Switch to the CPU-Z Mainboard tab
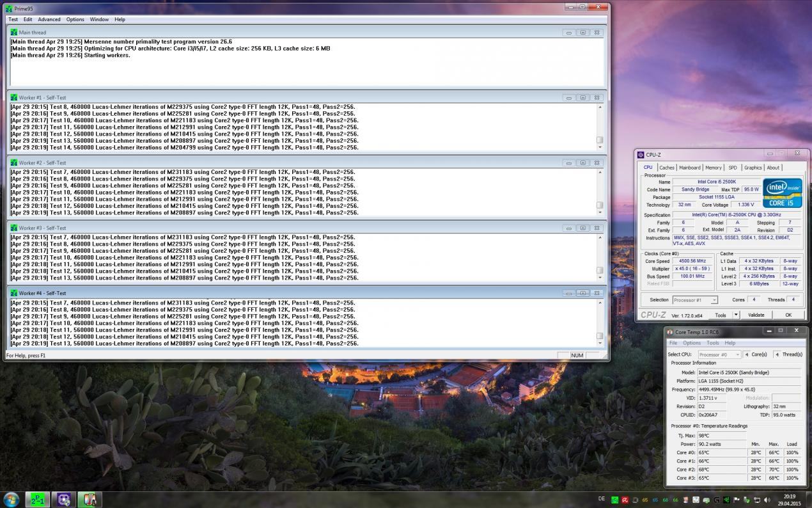 tap(689, 168)
